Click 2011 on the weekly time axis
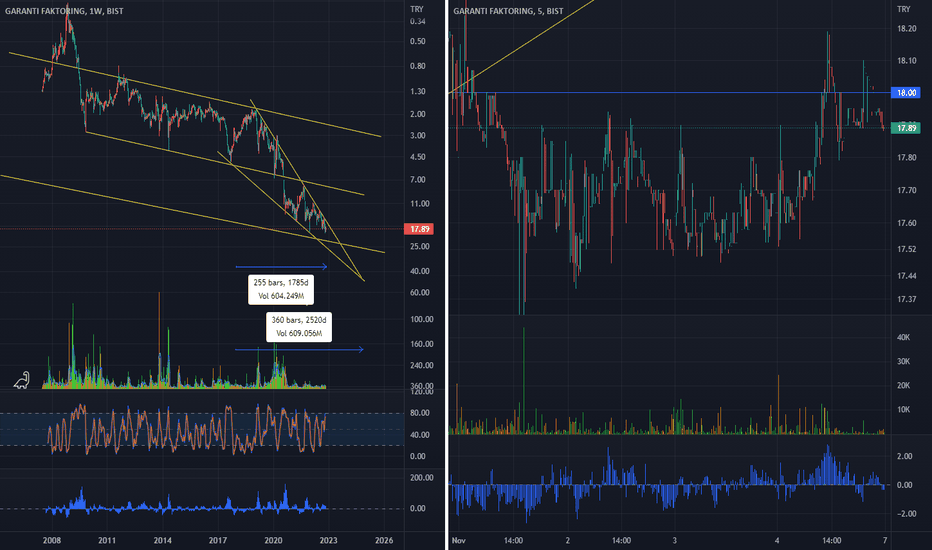932x550 pixels. click(x=107, y=540)
